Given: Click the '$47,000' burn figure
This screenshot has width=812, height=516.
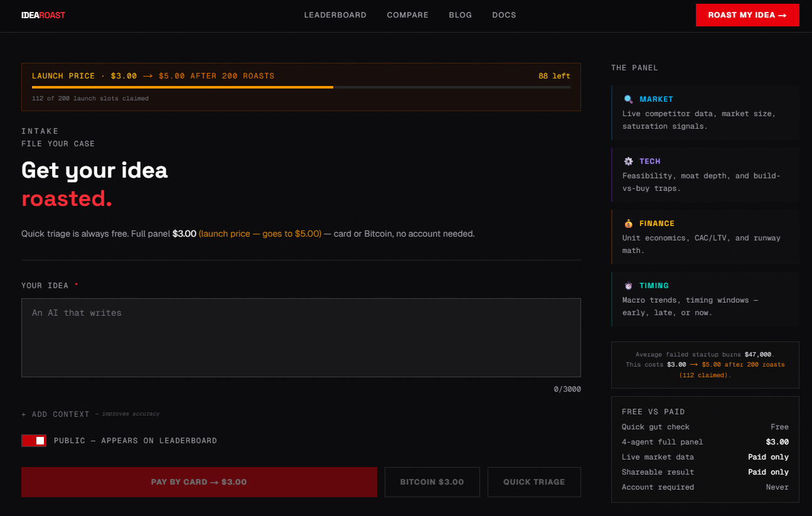Looking at the screenshot, I should [x=758, y=355].
